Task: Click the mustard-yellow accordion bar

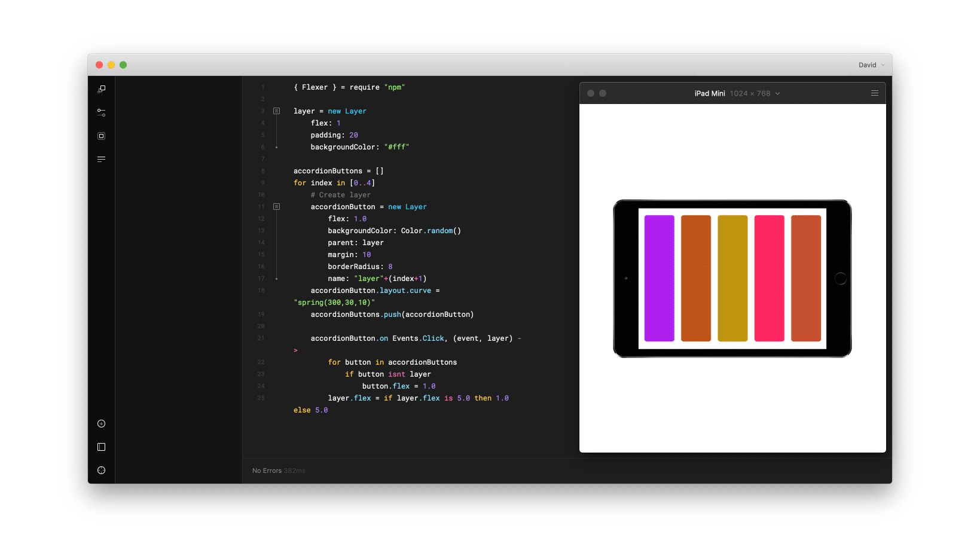Action: [x=732, y=279]
